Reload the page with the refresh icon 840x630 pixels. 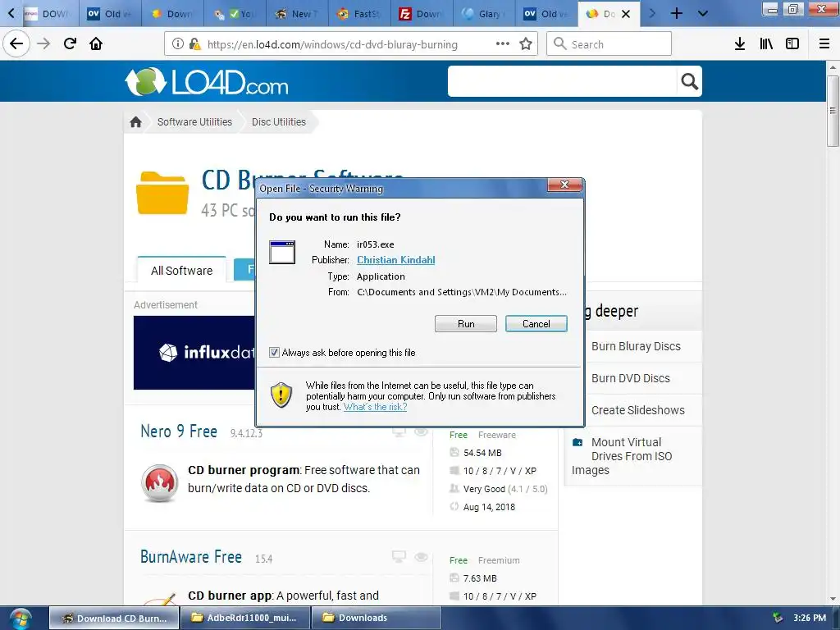pos(70,43)
